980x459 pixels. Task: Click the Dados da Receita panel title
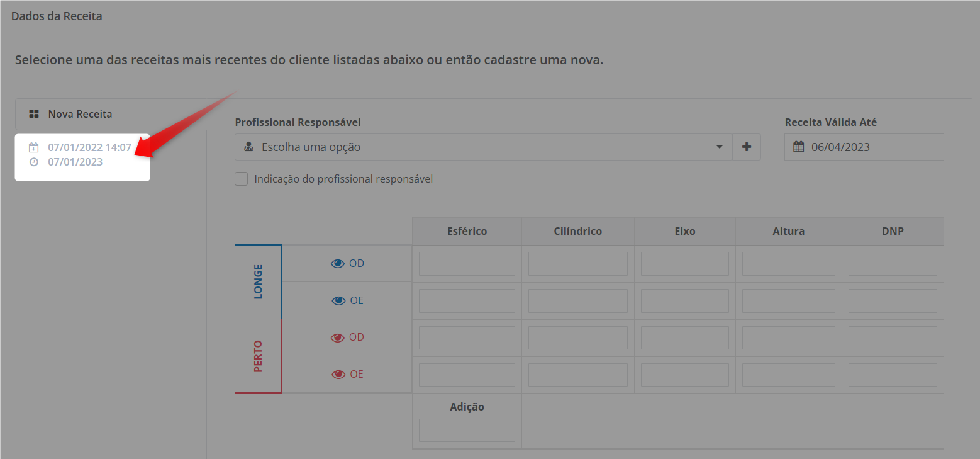57,16
